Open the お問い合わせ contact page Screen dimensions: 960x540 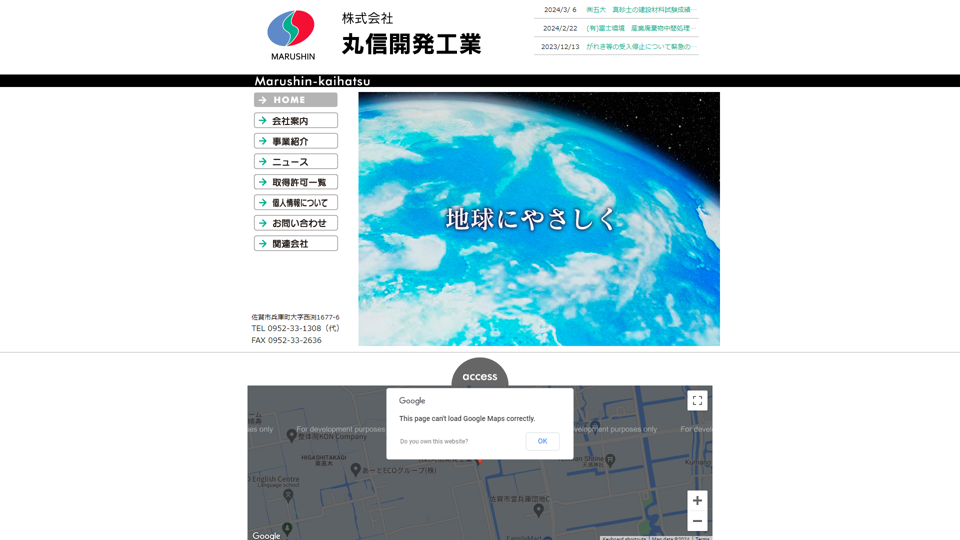point(295,223)
